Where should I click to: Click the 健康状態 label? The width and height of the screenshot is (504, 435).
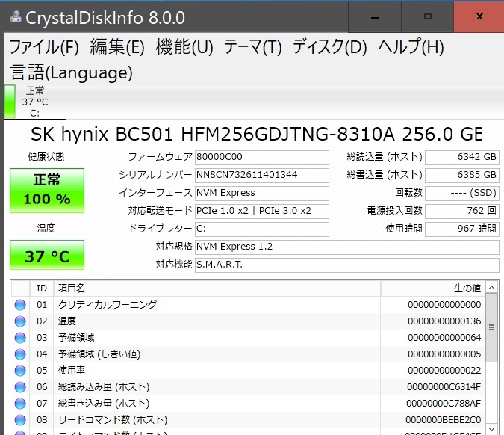[x=46, y=157]
